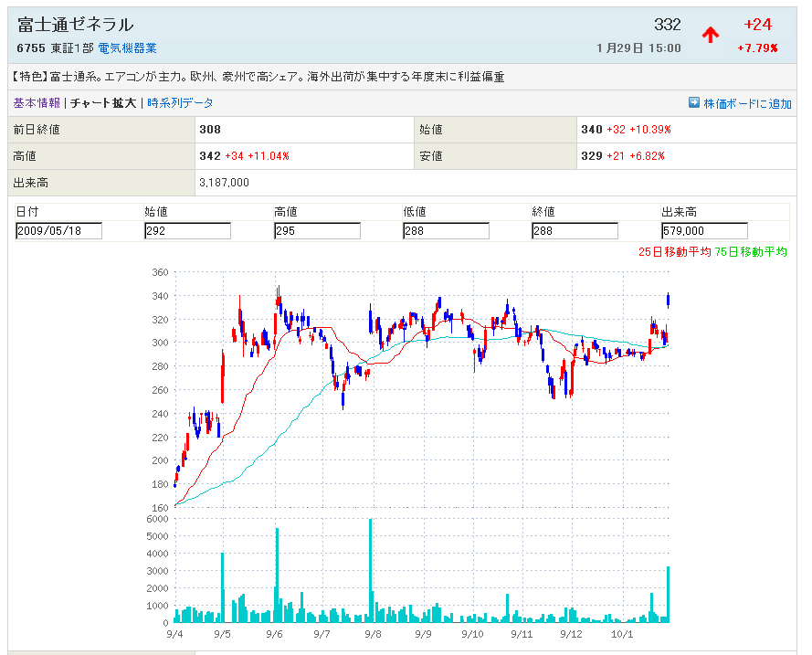The height and width of the screenshot is (655, 812).
Task: Click the 出来高 input field showing 579,000
Action: pyautogui.click(x=704, y=231)
